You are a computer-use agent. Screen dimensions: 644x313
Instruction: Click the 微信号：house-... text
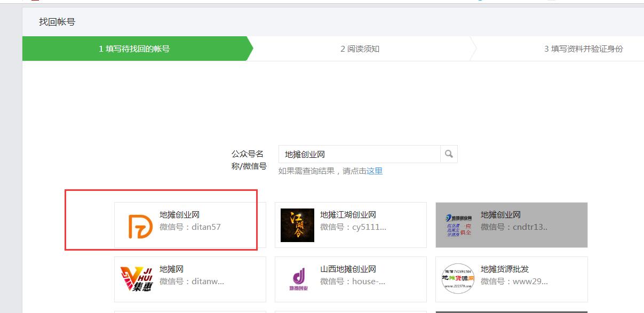pos(353,282)
